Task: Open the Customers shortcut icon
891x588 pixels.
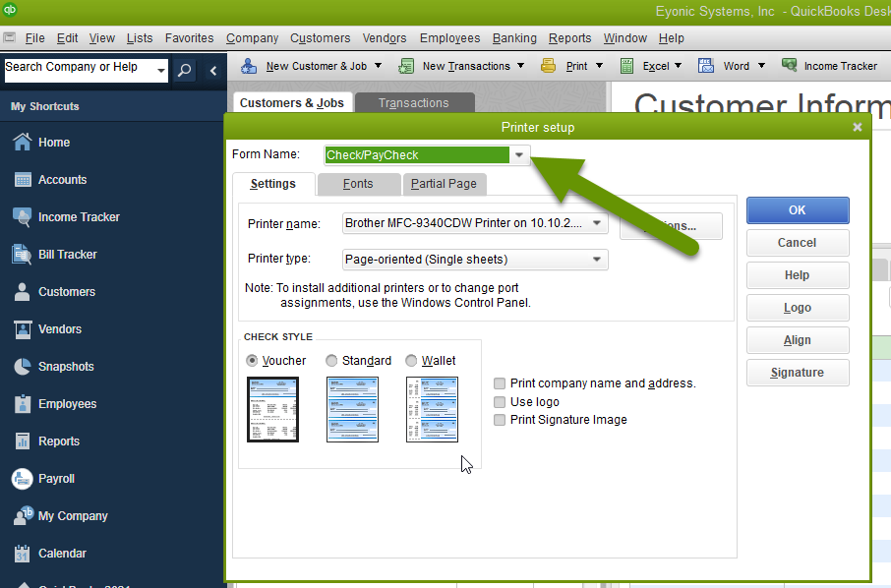Action: pos(23,292)
